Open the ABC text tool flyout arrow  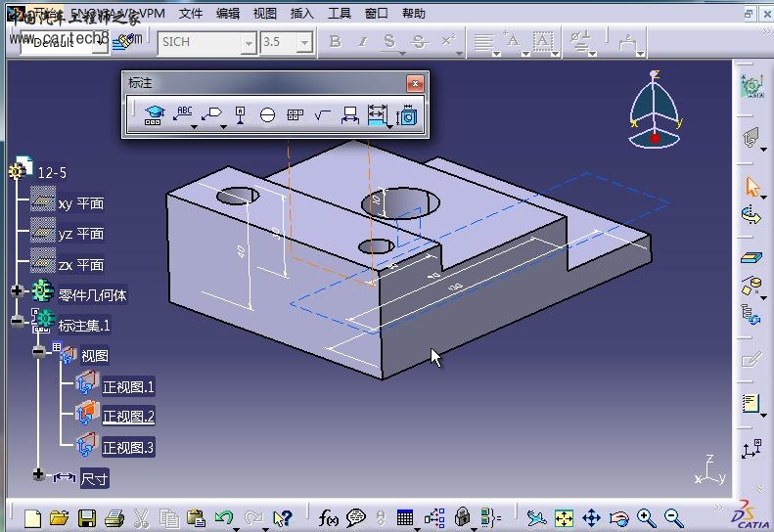(x=194, y=127)
